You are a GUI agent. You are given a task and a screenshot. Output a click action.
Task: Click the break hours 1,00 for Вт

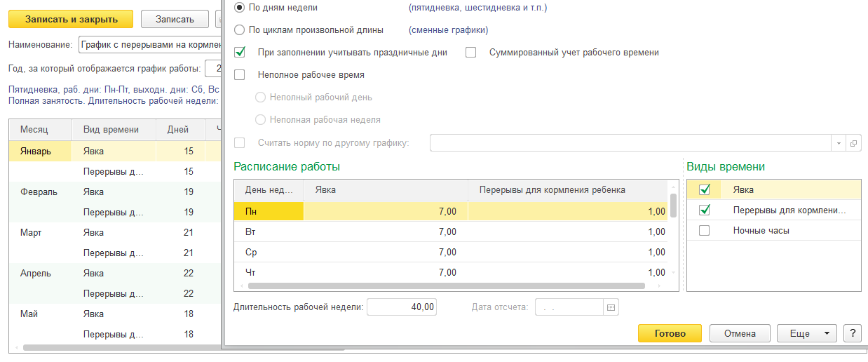657,232
